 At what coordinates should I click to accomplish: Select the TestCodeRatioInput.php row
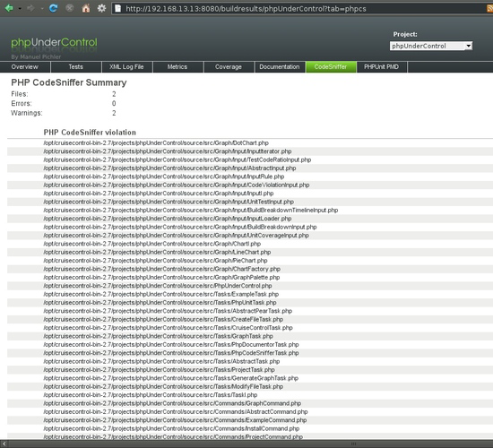tap(250, 159)
